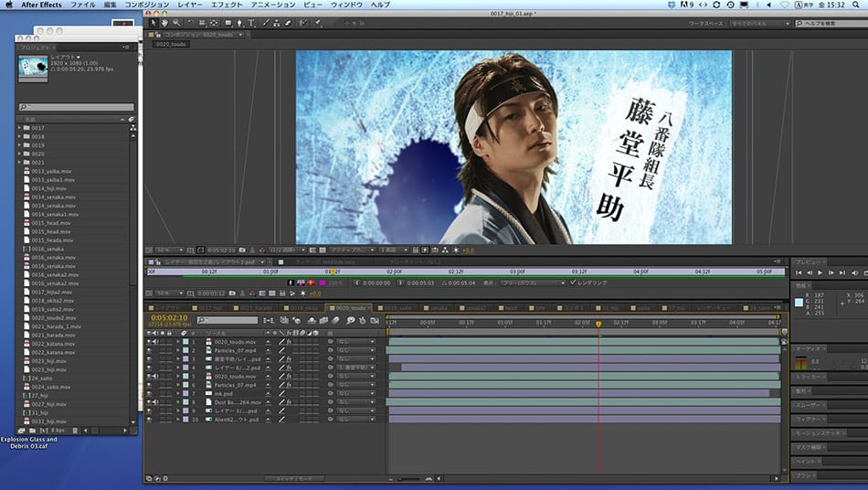Select the Brush tool
868x490 pixels.
pyautogui.click(x=265, y=22)
